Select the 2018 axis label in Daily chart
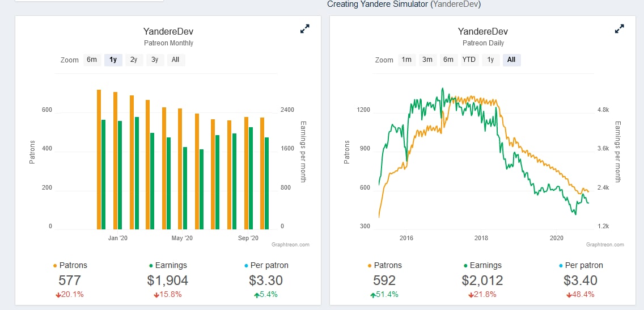 [x=481, y=238]
